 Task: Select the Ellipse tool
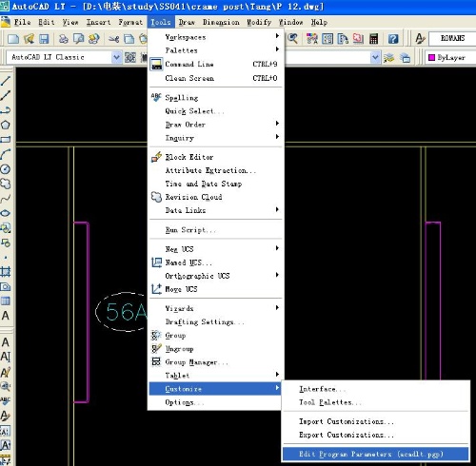[x=6, y=213]
